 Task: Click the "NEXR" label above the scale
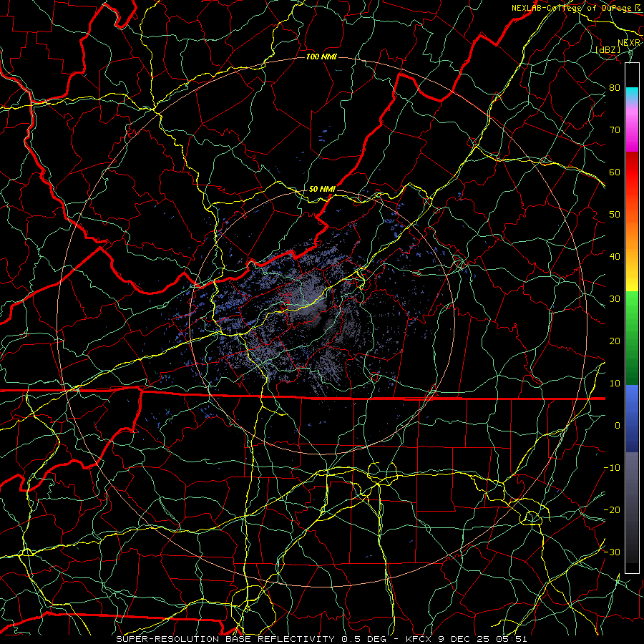(x=629, y=43)
